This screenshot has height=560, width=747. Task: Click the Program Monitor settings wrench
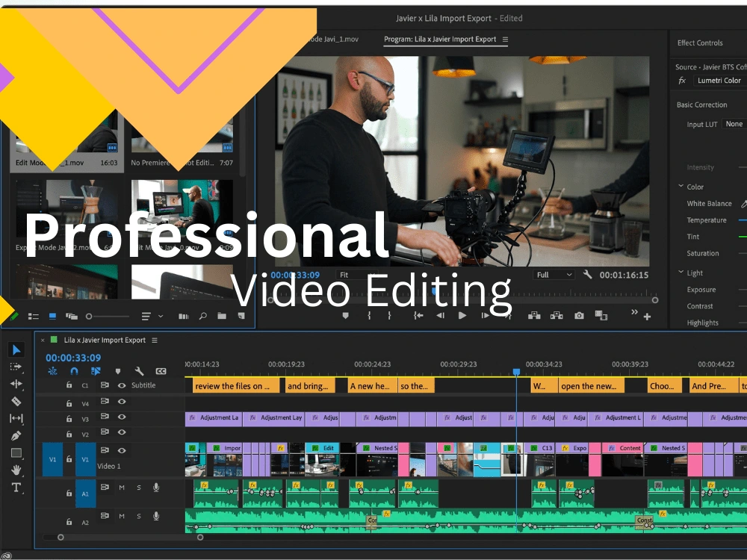(x=588, y=274)
